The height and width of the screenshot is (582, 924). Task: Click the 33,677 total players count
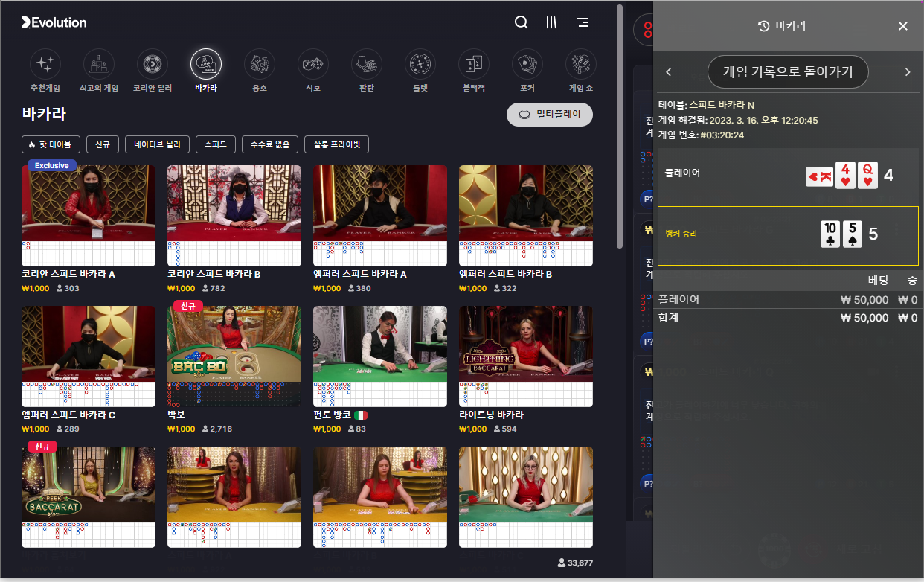(575, 563)
